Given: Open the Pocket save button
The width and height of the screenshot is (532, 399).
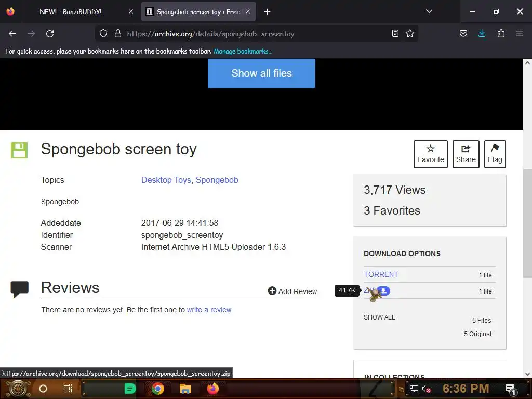Looking at the screenshot, I should tap(463, 33).
